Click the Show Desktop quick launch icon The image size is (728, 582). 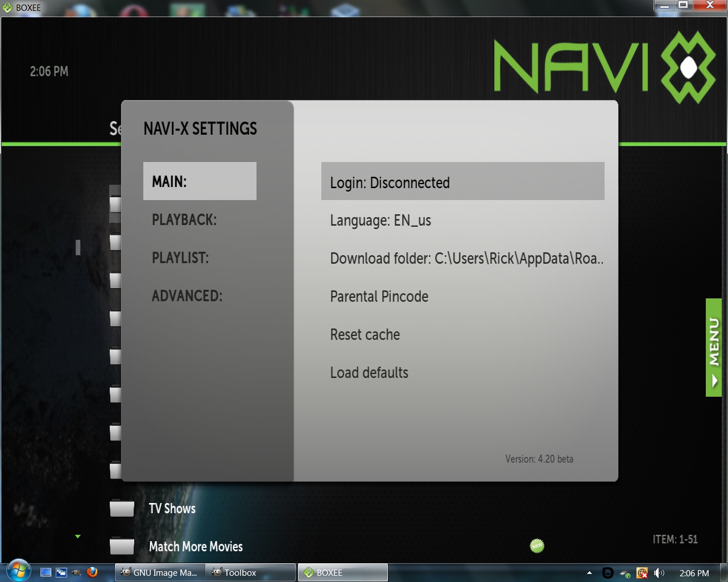(x=46, y=572)
